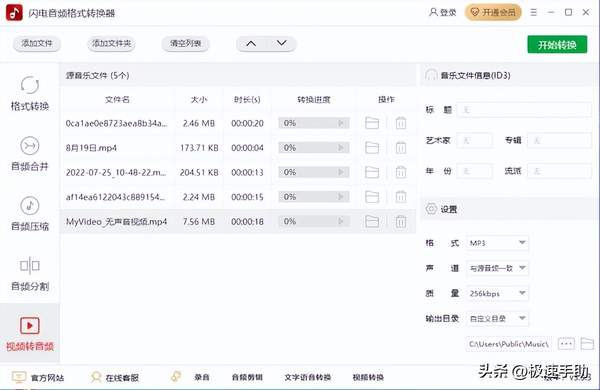
Task: Open folder for 0ca1ae0e8723aea8b34a file
Action: 372,123
